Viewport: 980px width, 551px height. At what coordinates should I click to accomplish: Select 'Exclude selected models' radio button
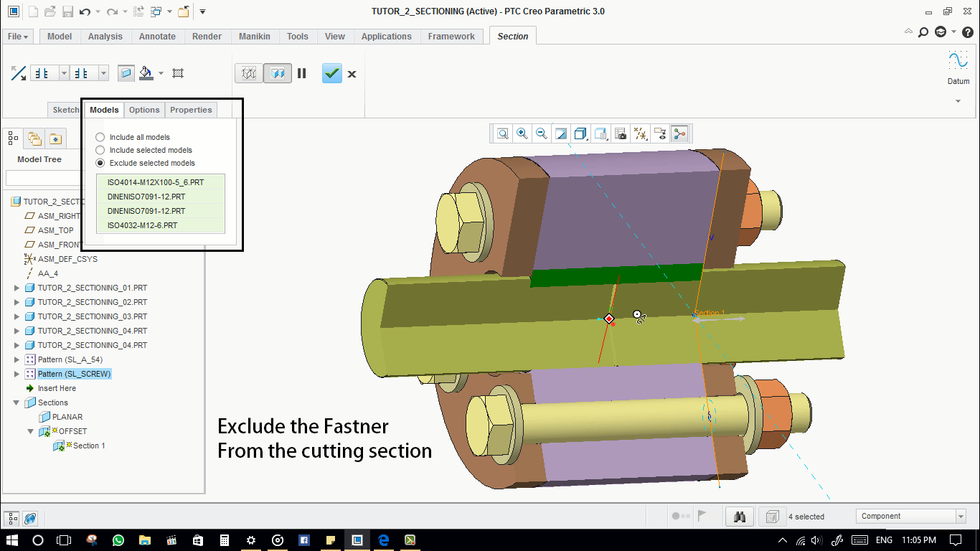point(100,163)
